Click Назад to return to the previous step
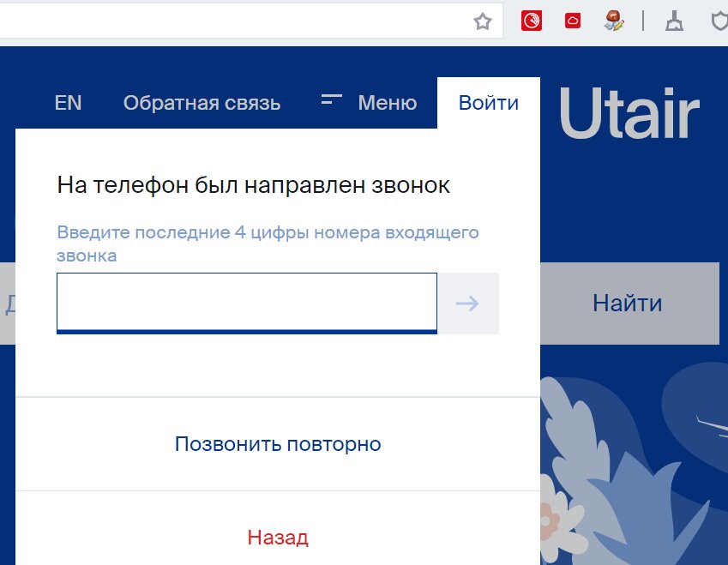Viewport: 728px width, 565px height. point(278,537)
